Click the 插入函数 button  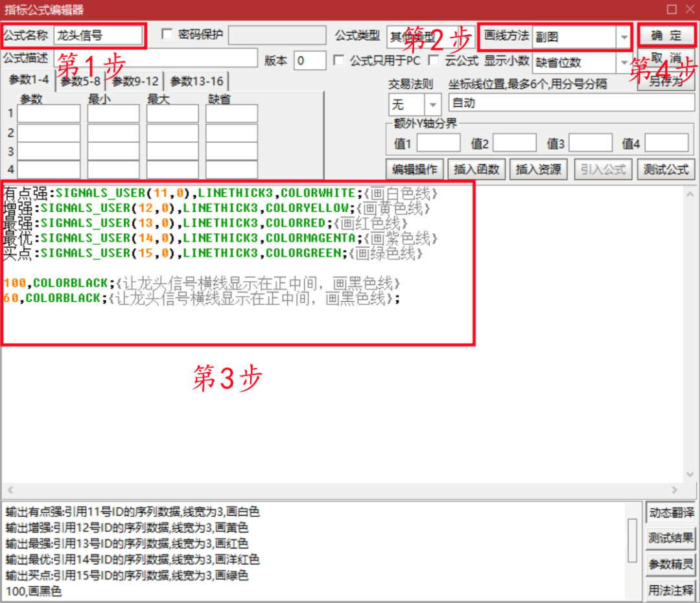click(x=476, y=170)
